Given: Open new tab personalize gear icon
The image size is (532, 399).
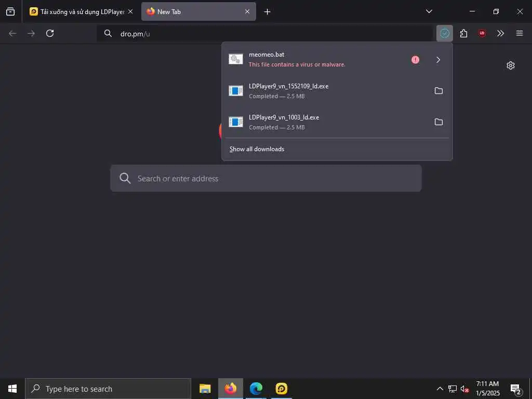Looking at the screenshot, I should pyautogui.click(x=511, y=65).
